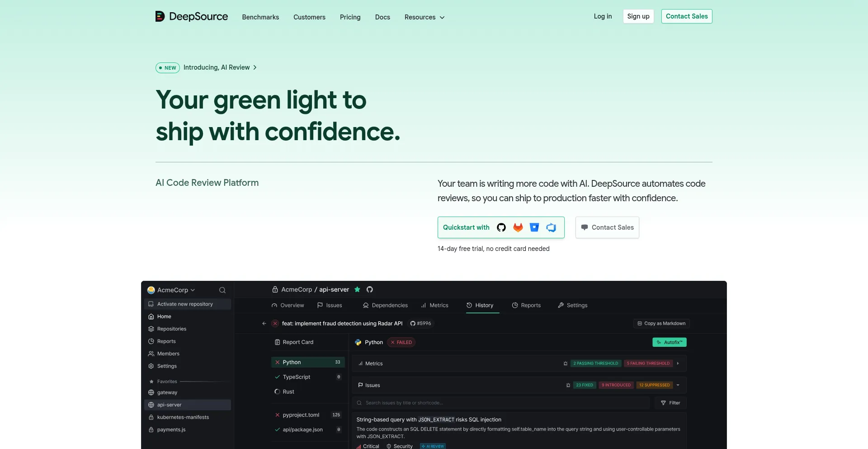Click the sidebar search icon
The width and height of the screenshot is (868, 449).
(222, 290)
